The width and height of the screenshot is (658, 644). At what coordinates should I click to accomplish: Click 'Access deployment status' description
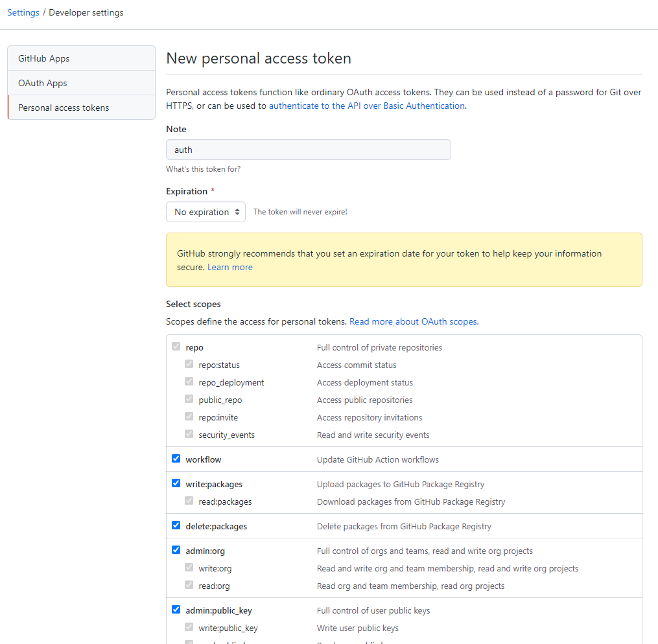click(365, 383)
